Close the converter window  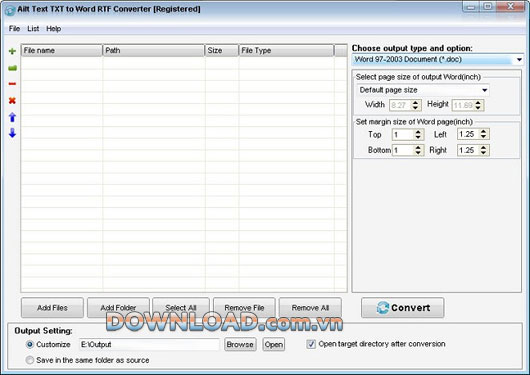coord(511,7)
